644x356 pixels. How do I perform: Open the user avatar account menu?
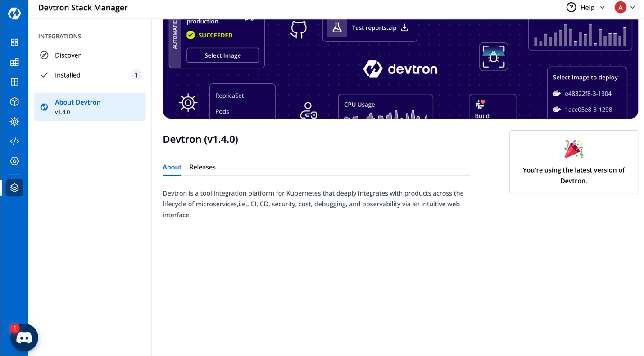coord(625,8)
